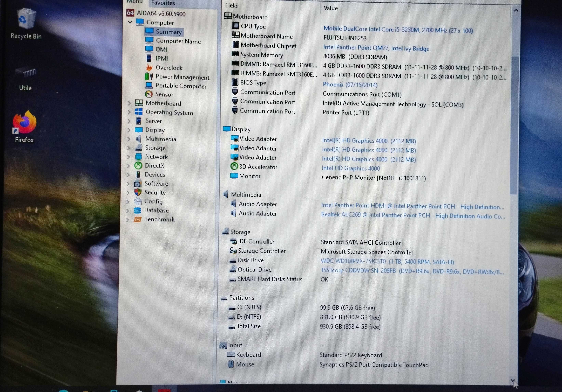Open the Recycle Bin desktop icon

click(x=26, y=24)
